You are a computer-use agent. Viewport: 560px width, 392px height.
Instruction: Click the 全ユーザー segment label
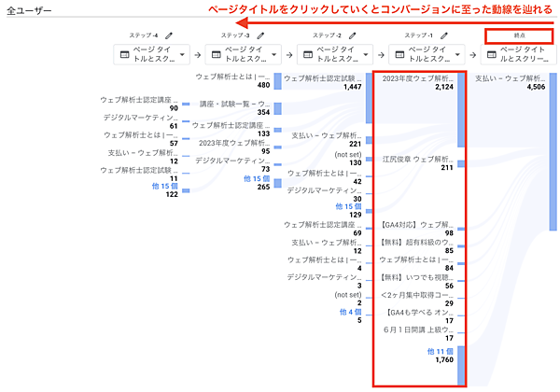pyautogui.click(x=29, y=10)
